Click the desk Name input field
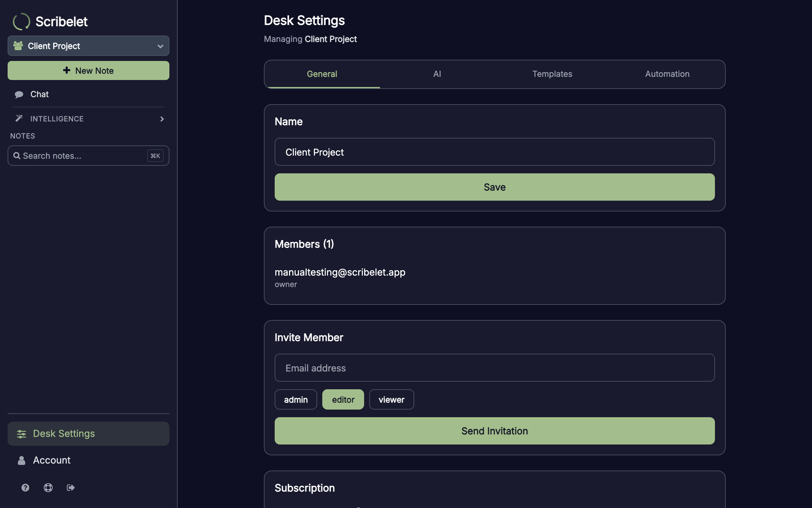The height and width of the screenshot is (508, 812). (494, 152)
